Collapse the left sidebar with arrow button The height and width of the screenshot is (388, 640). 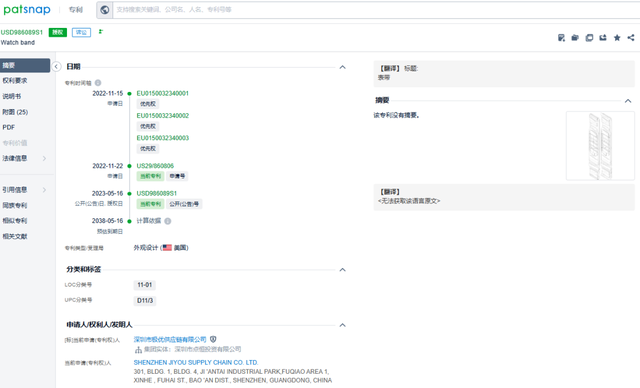point(56,67)
